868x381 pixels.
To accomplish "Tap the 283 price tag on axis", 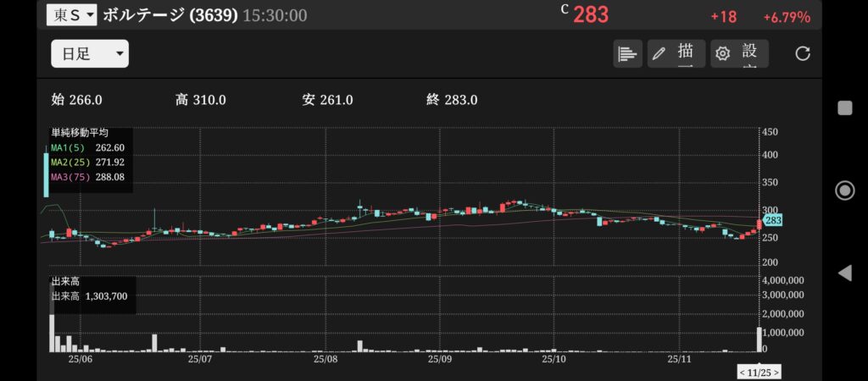I will coord(772,221).
